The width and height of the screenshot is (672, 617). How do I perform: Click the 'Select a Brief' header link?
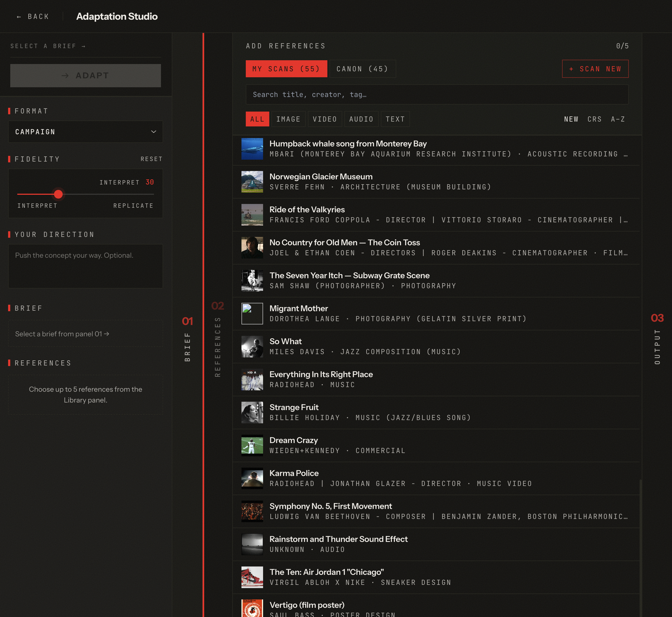point(48,46)
